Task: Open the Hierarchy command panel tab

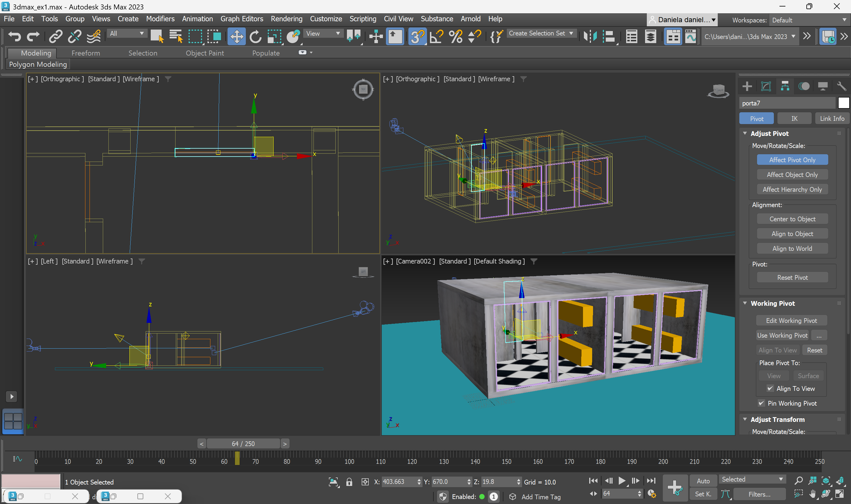Action: [785, 86]
